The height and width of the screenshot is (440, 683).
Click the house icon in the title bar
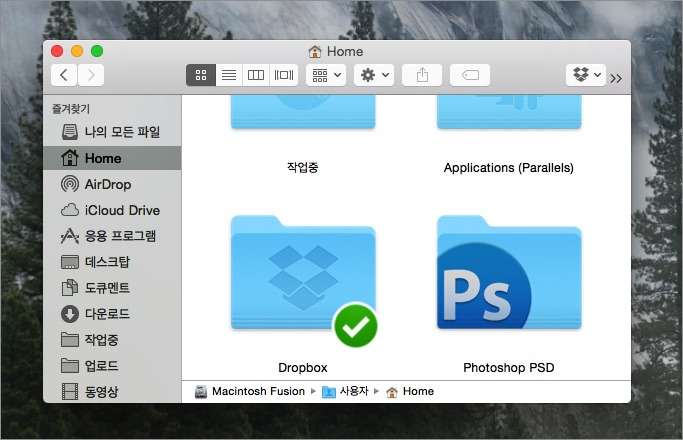[314, 51]
